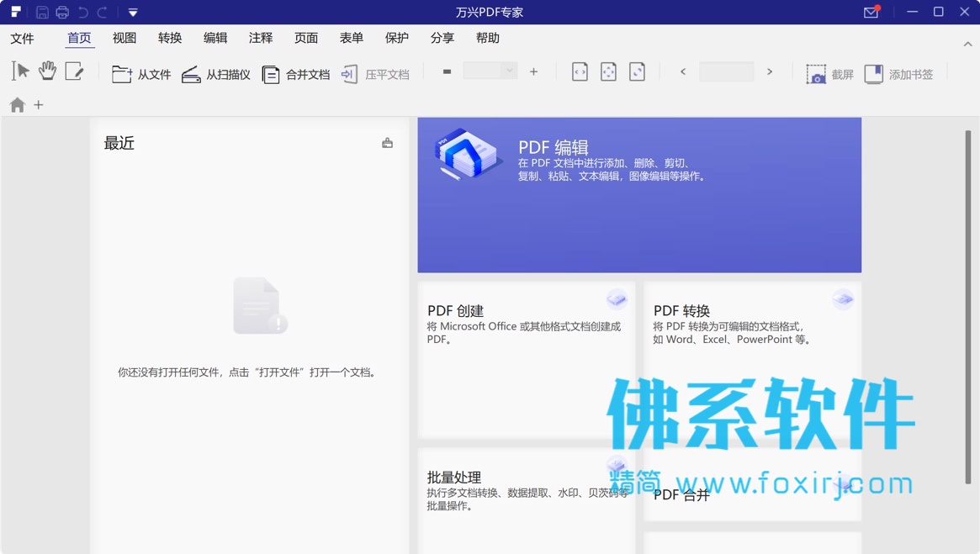Switch to the 转换 tab

tap(170, 38)
